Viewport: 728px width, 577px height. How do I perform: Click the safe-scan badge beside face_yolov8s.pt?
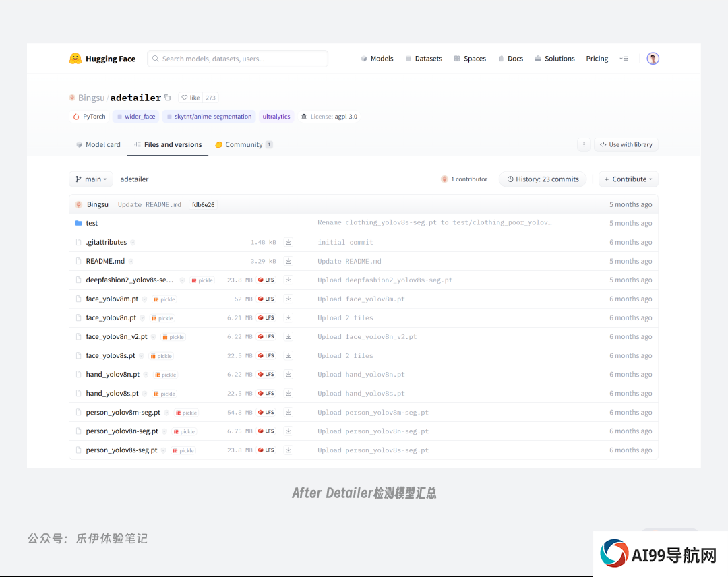141,356
